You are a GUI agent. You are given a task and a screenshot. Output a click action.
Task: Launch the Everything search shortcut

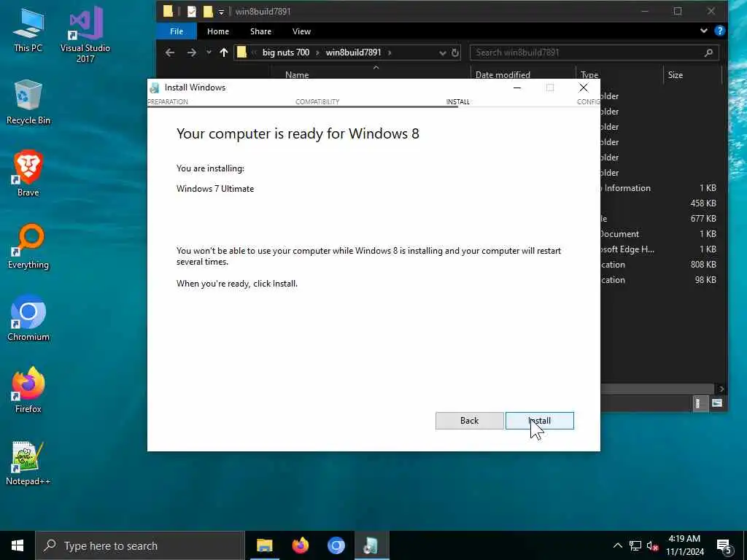pos(28,246)
